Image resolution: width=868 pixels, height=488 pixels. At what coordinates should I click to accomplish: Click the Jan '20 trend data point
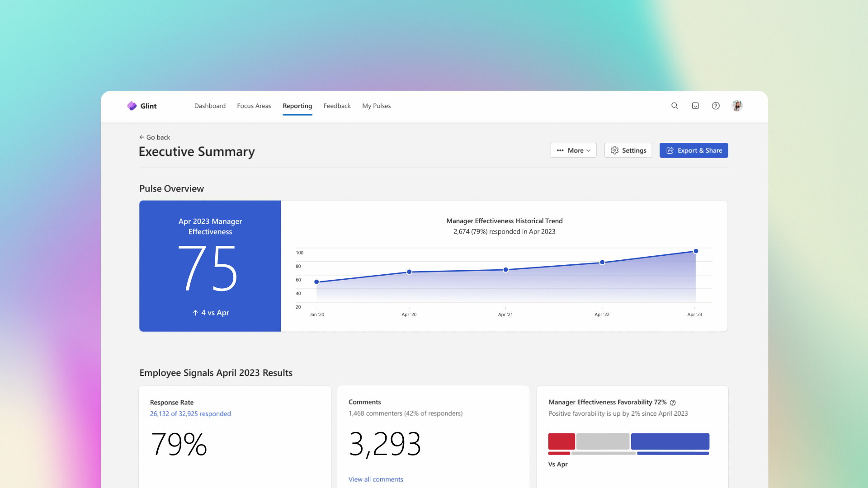(x=316, y=282)
